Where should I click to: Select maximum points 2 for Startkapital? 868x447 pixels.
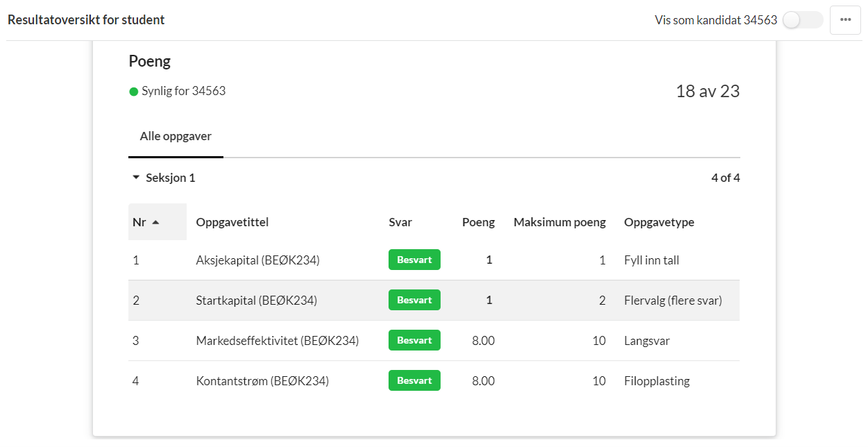point(602,301)
